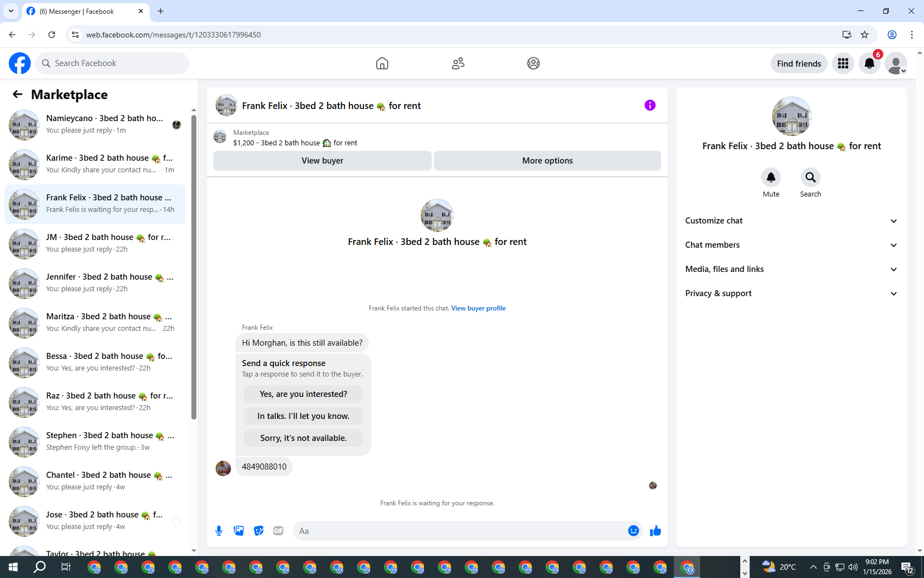This screenshot has width=924, height=578.
Task: Reload the page in Chrome
Action: (52, 35)
